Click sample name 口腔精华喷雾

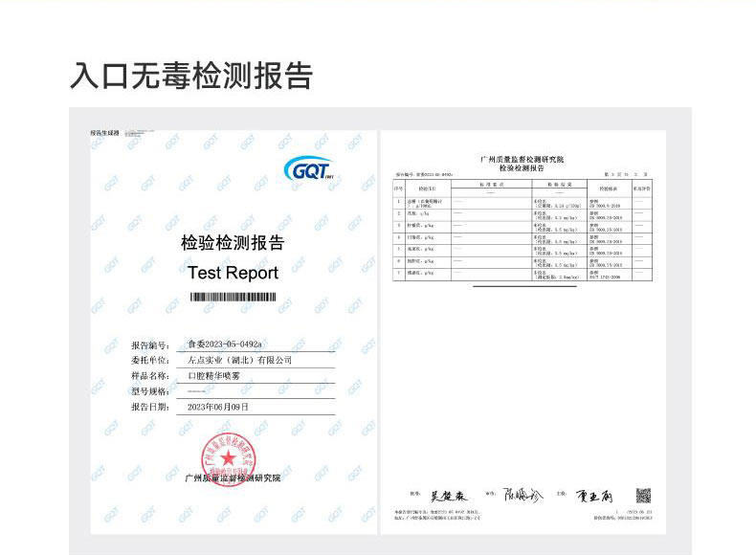pyautogui.click(x=213, y=376)
